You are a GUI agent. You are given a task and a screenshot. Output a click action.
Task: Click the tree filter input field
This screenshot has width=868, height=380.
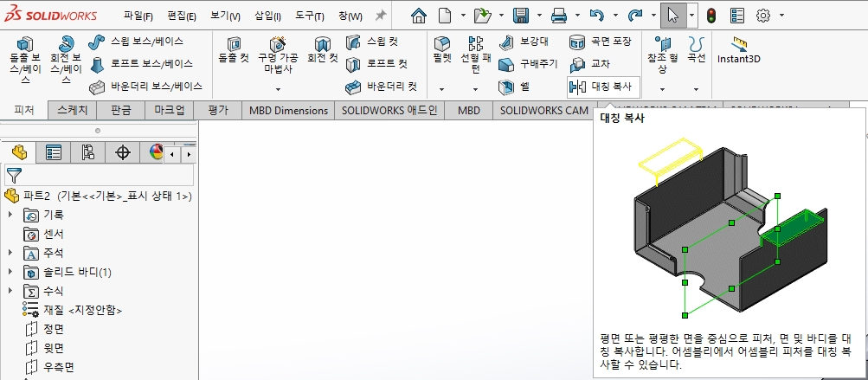click(x=100, y=175)
